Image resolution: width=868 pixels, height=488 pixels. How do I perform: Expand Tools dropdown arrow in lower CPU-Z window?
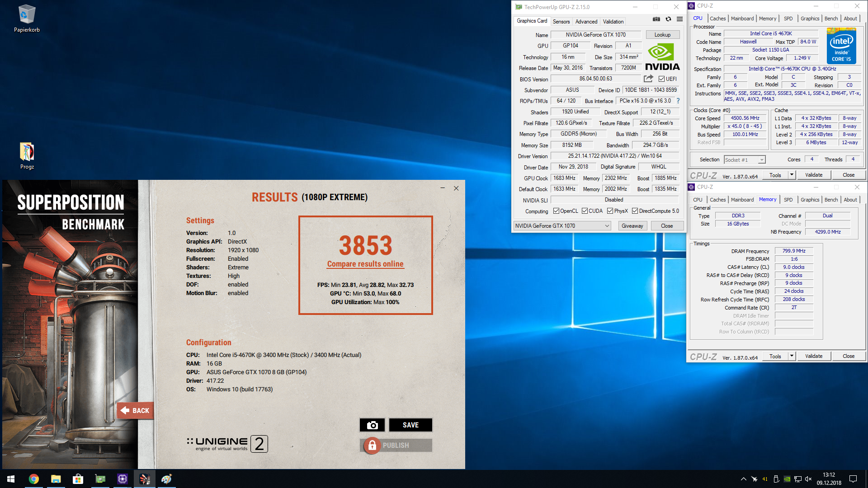(792, 357)
